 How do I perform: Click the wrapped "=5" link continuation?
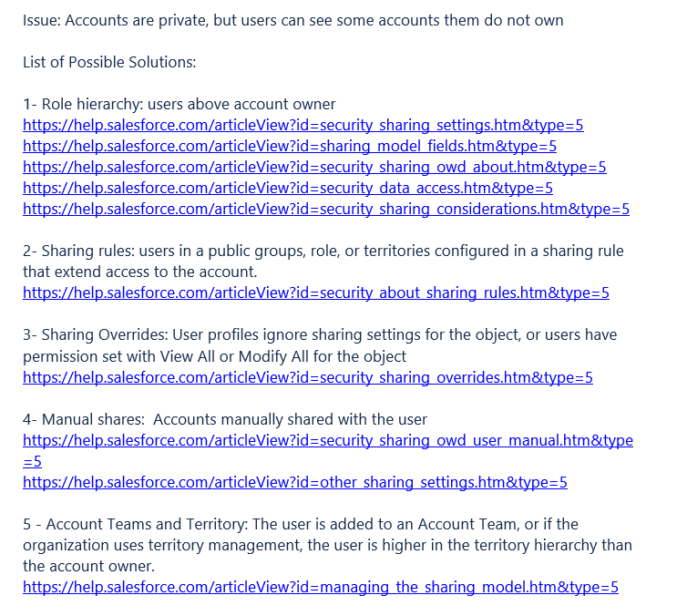pos(33,461)
